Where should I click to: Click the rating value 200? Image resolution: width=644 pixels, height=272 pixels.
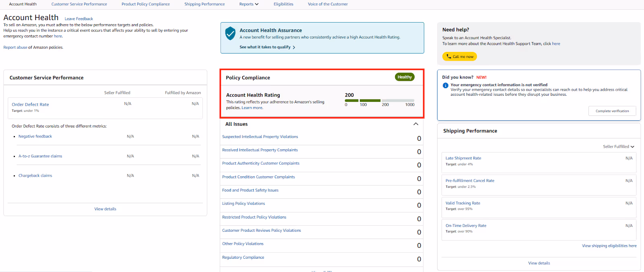click(349, 95)
